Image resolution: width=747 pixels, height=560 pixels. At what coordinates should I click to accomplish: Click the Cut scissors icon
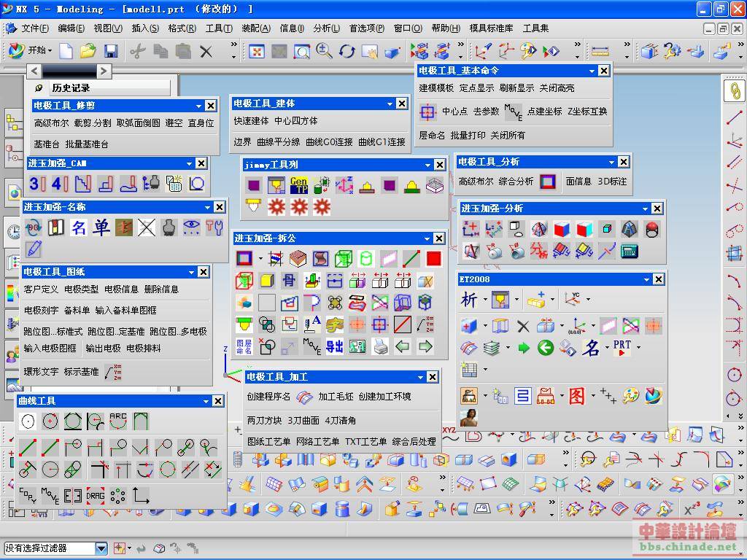click(x=138, y=51)
